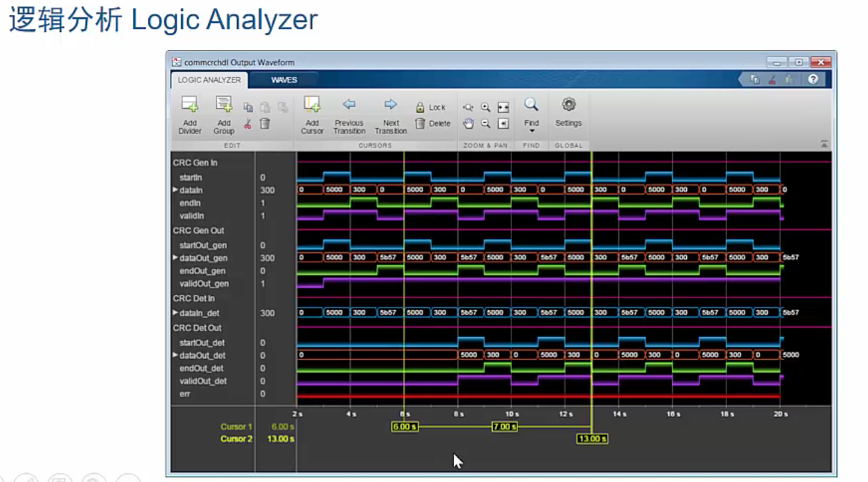This screenshot has width=868, height=482.
Task: Expand the dataIn signal
Action: (176, 190)
